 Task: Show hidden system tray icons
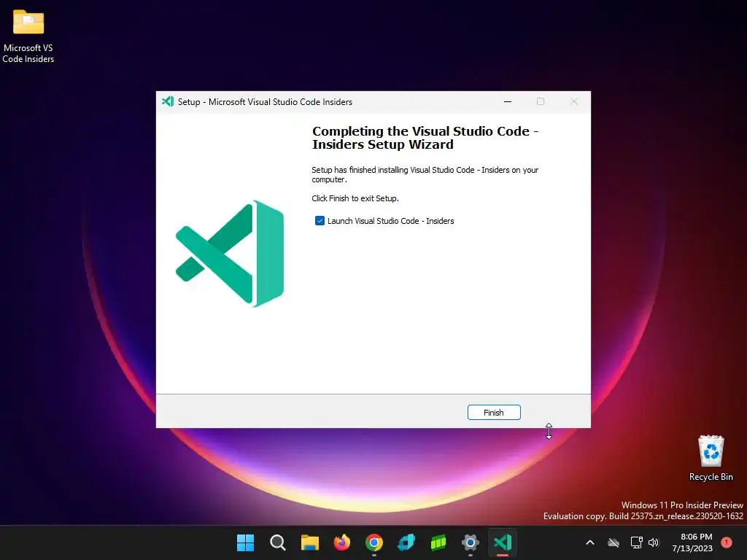click(x=589, y=542)
